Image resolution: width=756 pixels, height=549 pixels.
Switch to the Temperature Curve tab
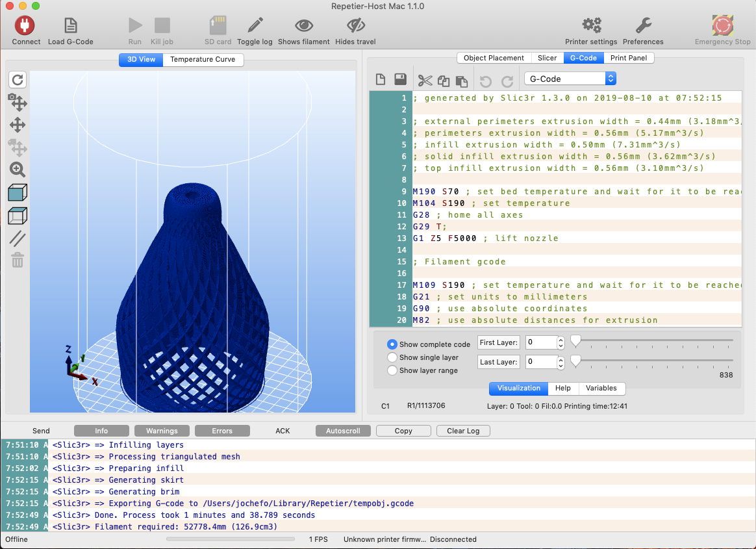[x=203, y=59]
